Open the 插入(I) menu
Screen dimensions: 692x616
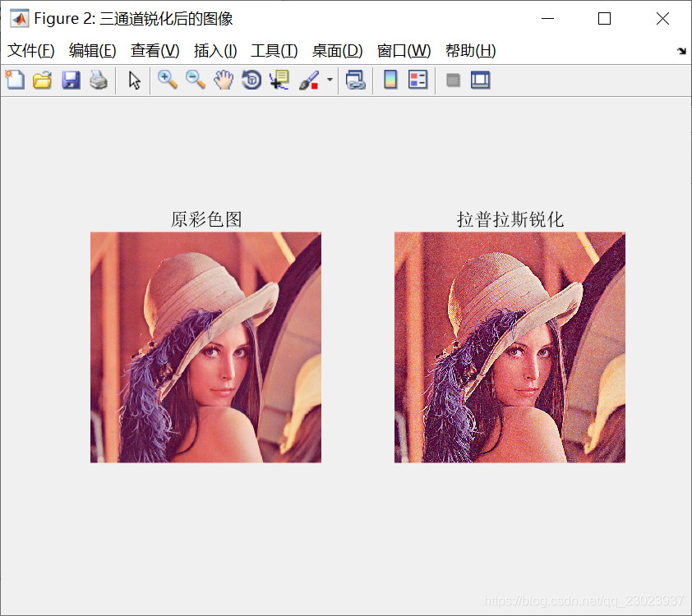[215, 51]
